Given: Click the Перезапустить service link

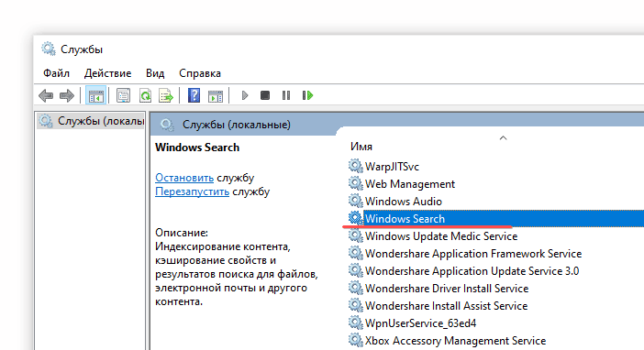Looking at the screenshot, I should [x=192, y=191].
